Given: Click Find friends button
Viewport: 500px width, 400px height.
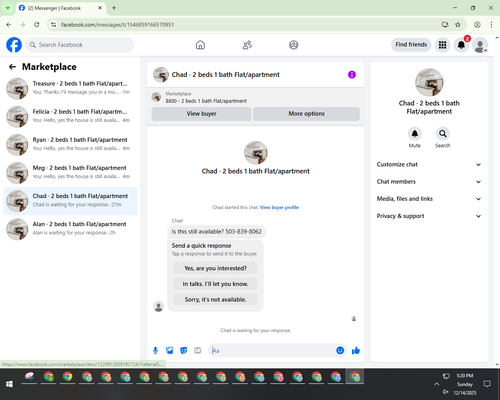Looking at the screenshot, I should tap(411, 45).
